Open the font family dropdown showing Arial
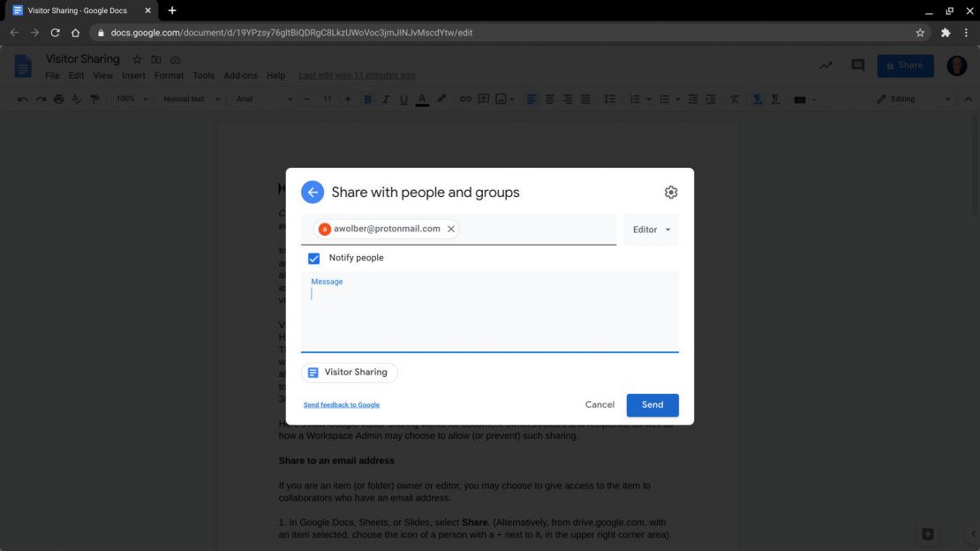Viewport: 980px width, 551px height. click(262, 99)
